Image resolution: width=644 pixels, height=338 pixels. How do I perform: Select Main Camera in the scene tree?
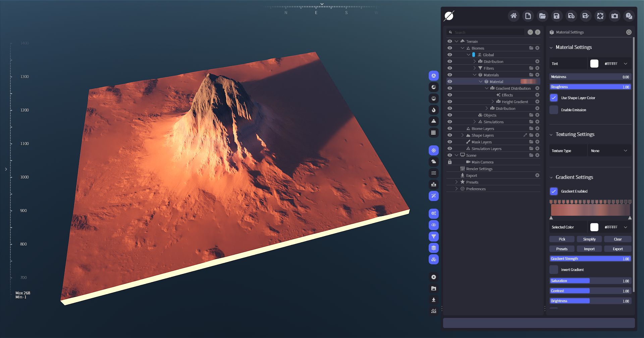482,162
